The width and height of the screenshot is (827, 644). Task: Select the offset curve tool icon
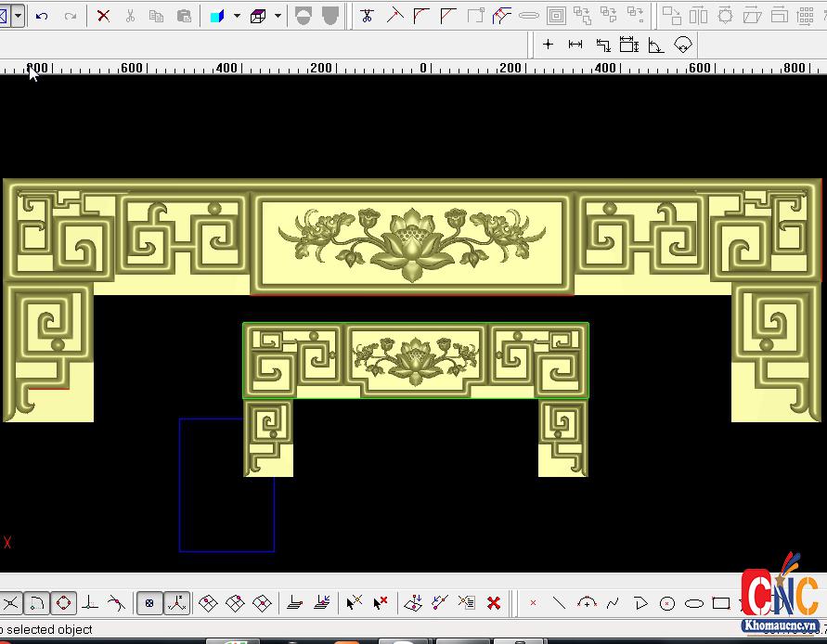[x=556, y=16]
